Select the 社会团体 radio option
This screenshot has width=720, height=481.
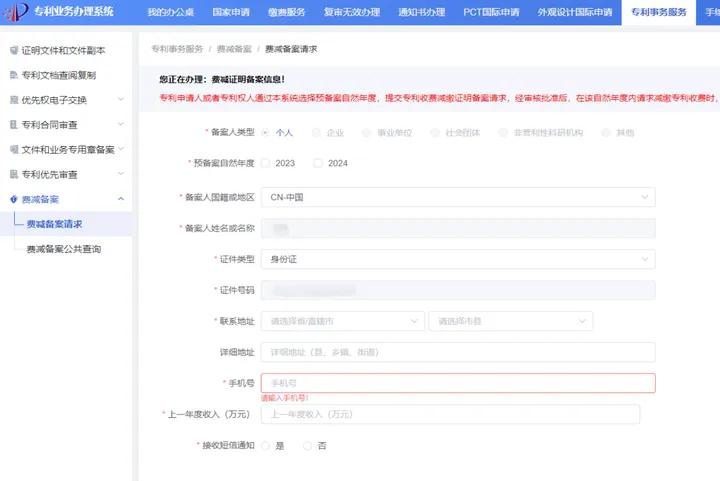[435, 133]
